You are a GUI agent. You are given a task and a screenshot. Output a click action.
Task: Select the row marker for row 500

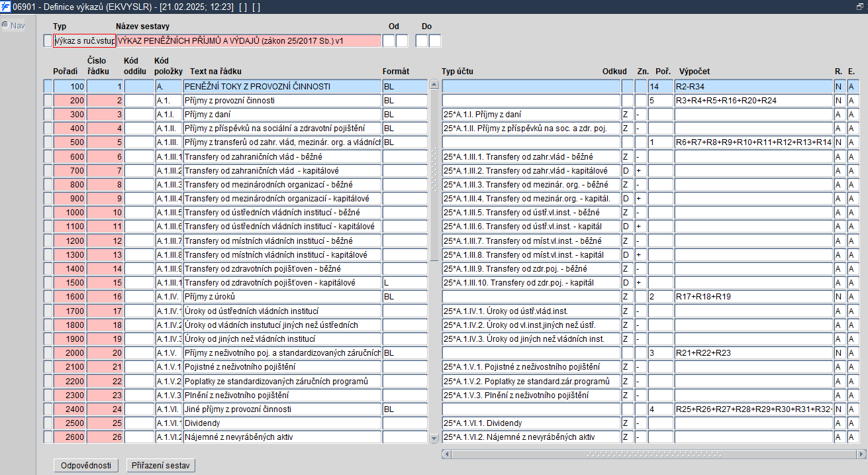click(48, 142)
